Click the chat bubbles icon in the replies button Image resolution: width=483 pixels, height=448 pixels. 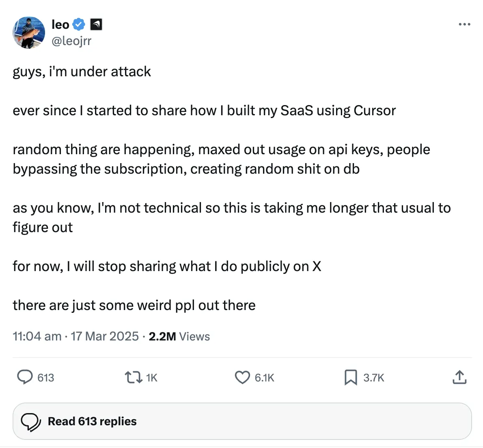pyautogui.click(x=31, y=422)
